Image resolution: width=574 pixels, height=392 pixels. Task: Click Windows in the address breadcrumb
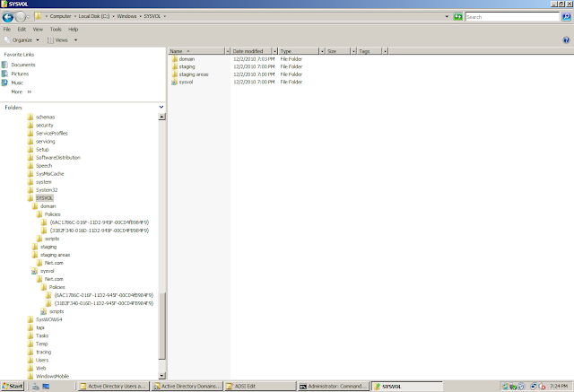click(126, 16)
